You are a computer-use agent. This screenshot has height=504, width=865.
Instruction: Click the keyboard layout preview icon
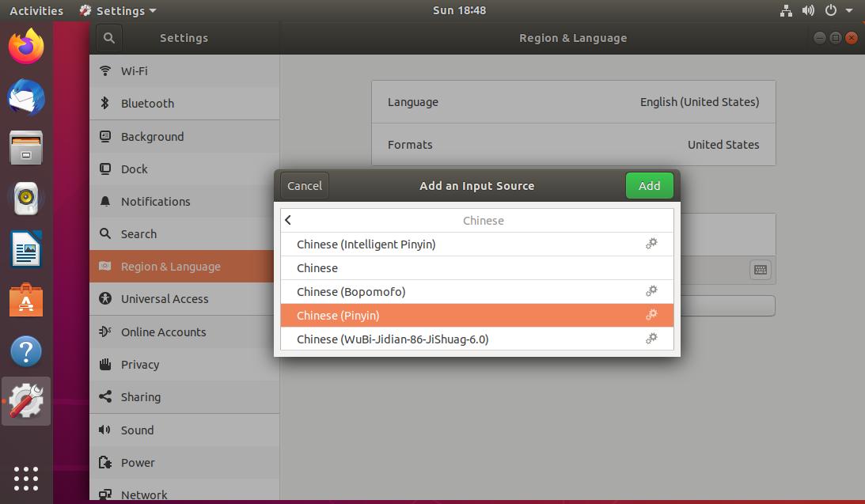coord(760,270)
